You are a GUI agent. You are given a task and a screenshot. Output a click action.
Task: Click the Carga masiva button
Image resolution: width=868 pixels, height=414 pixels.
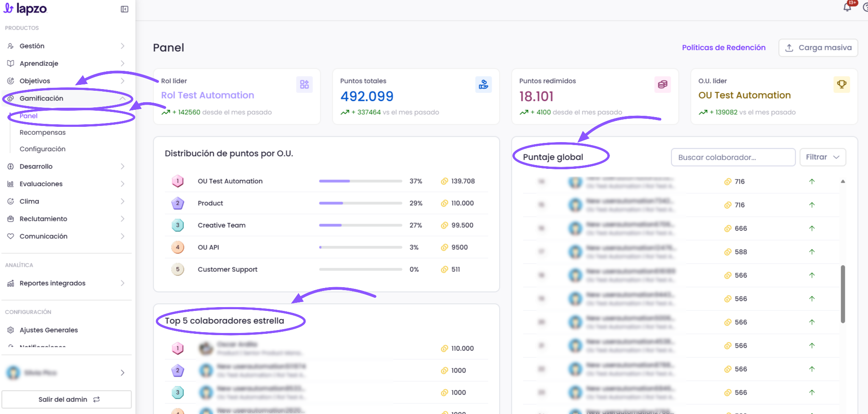(818, 48)
